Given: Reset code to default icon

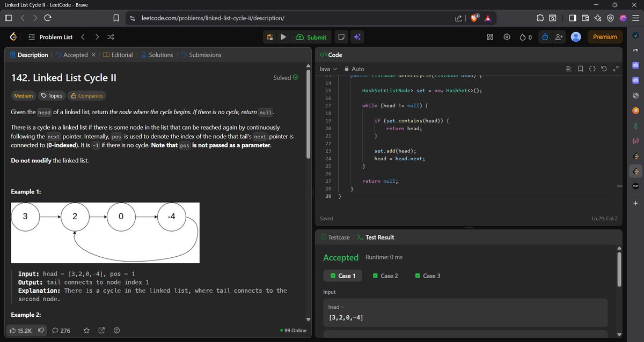Looking at the screenshot, I should coord(604,69).
